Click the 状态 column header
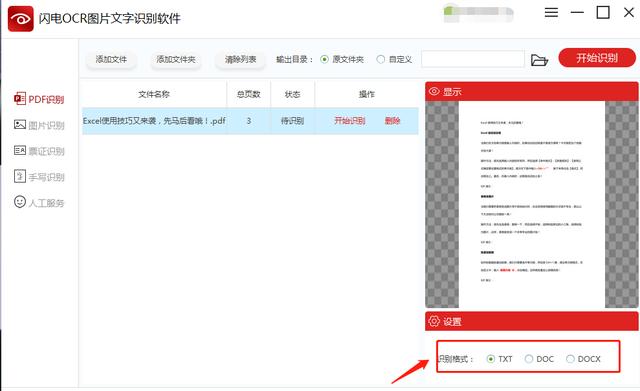640x391 pixels. pos(292,94)
